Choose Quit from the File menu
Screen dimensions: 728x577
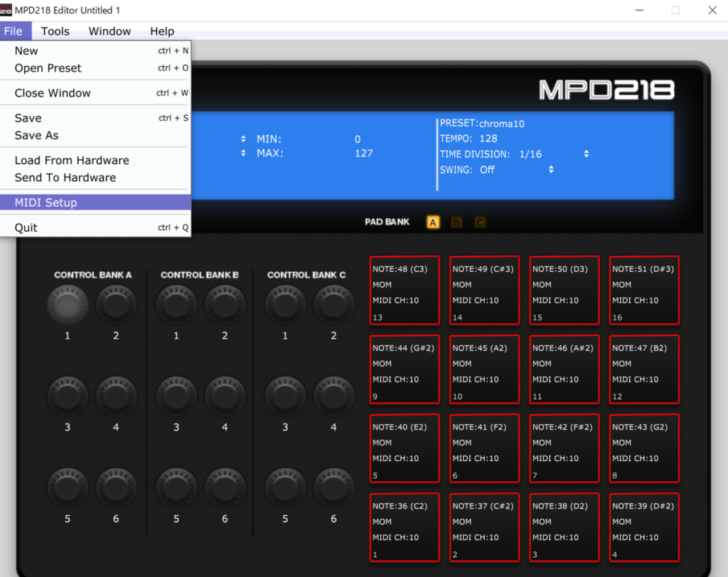coord(96,227)
